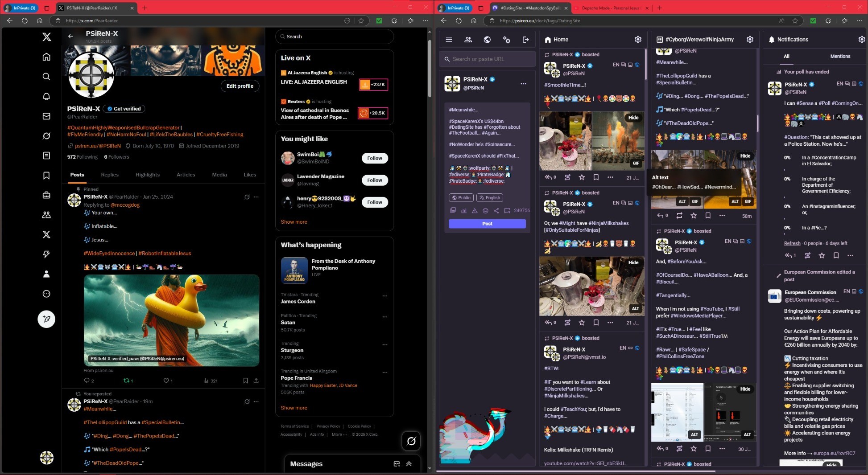
Task: Insert emoji using the compose smiley icon
Action: pyautogui.click(x=485, y=211)
